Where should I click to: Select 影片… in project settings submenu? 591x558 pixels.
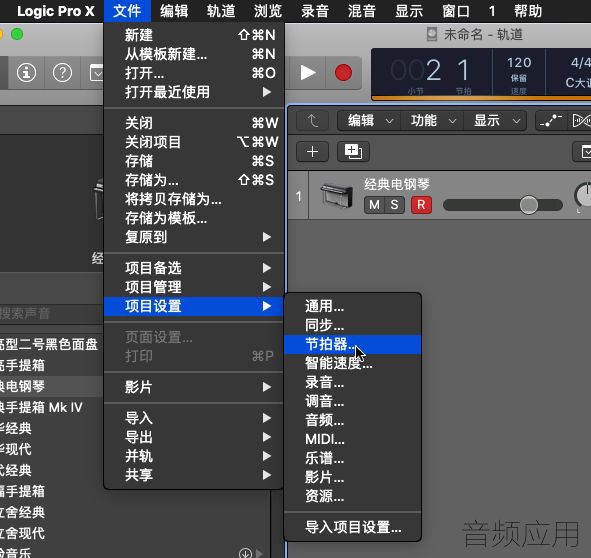tap(352, 477)
